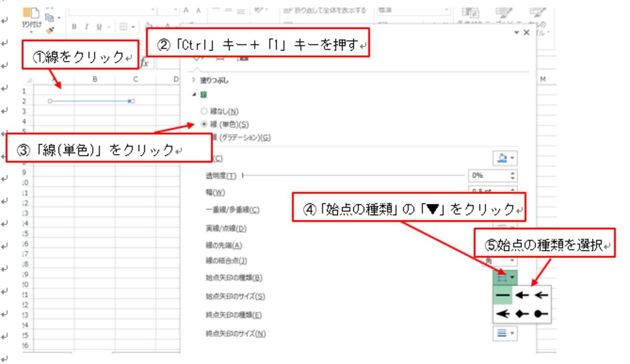The width and height of the screenshot is (630, 364).
Task: Click the Paste clipboard icon in ribbon
Action: (31, 12)
